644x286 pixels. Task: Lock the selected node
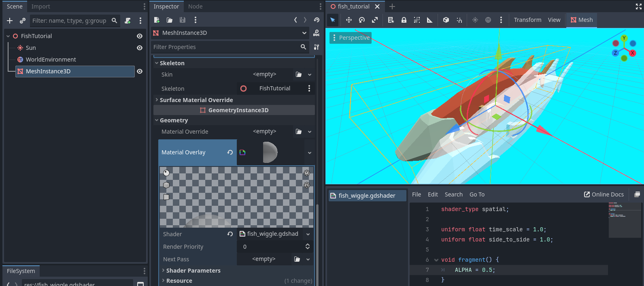click(x=404, y=20)
